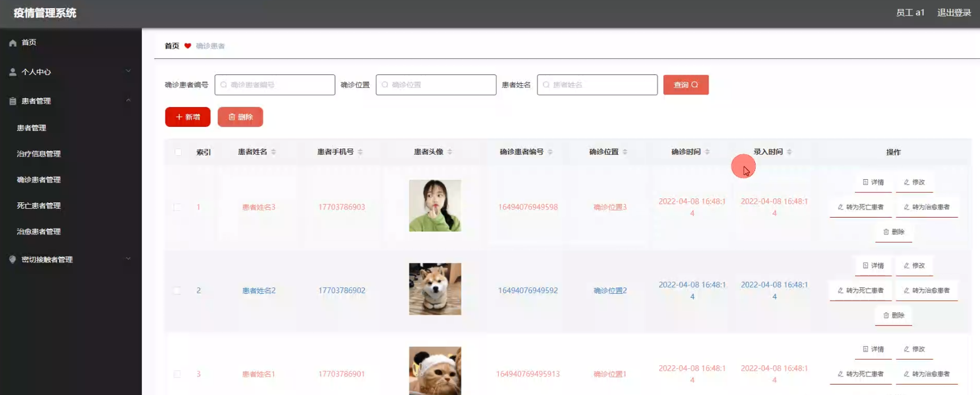The height and width of the screenshot is (395, 980).
Task: Click the Shiba dog avatar thumbnail
Action: [435, 289]
